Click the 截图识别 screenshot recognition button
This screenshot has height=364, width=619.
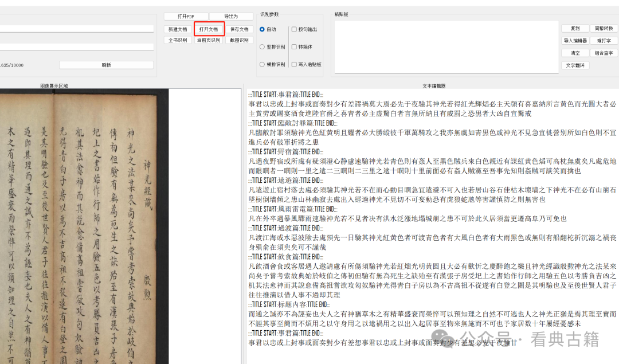click(239, 40)
